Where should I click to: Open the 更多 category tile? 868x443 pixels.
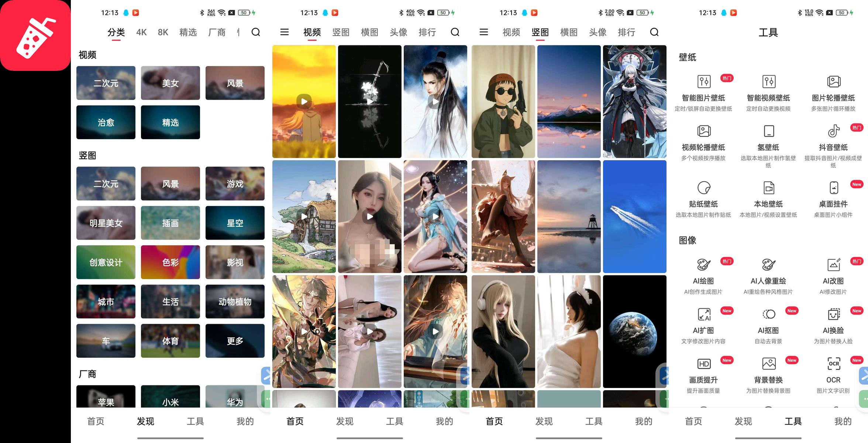click(x=235, y=341)
